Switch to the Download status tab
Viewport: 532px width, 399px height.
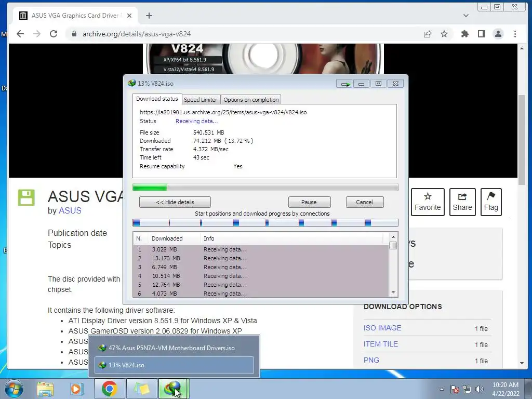(x=157, y=99)
